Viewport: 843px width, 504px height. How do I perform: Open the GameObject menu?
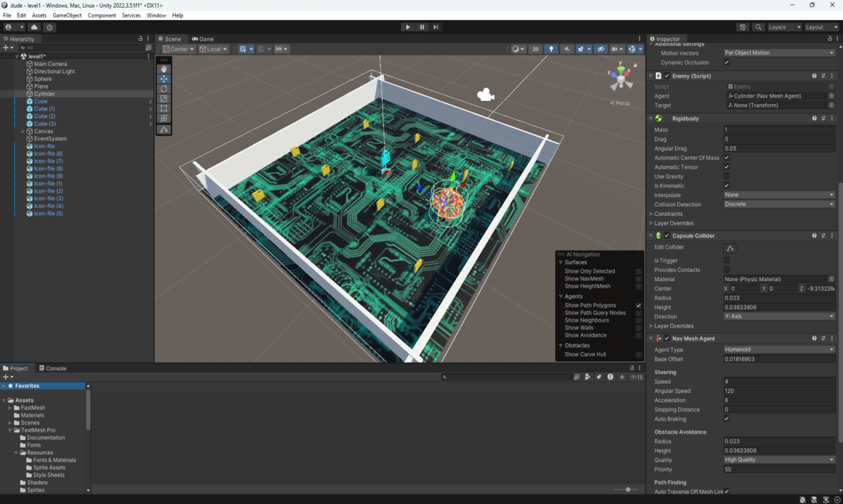[67, 15]
